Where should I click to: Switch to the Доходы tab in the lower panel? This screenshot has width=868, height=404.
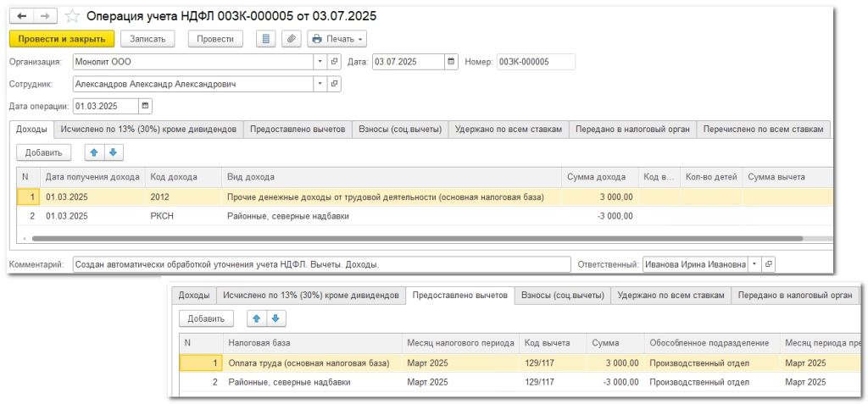194,296
